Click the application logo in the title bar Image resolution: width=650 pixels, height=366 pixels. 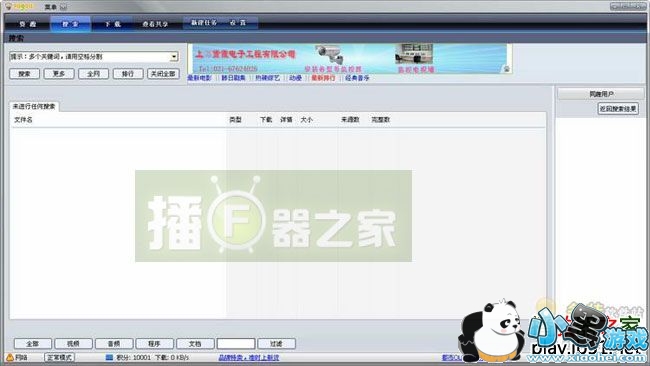(8, 7)
